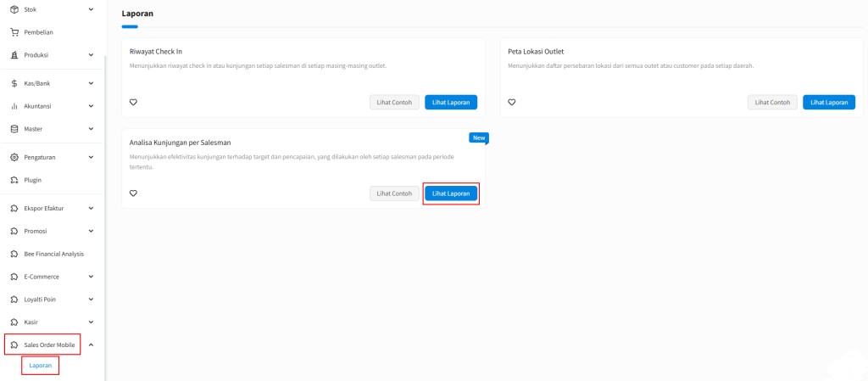
Task: Open the Stok menu label
Action: point(31,9)
